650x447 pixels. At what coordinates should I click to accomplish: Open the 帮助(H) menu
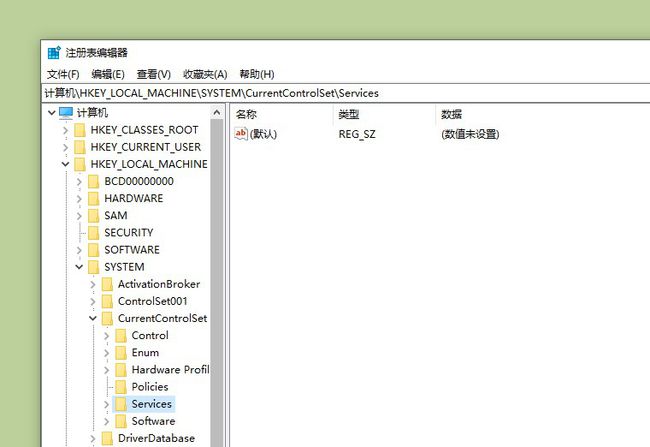[x=257, y=74]
